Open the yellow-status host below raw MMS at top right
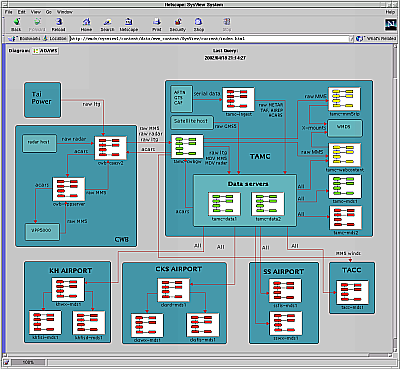The height and width of the screenshot is (369, 400). pyautogui.click(x=344, y=99)
